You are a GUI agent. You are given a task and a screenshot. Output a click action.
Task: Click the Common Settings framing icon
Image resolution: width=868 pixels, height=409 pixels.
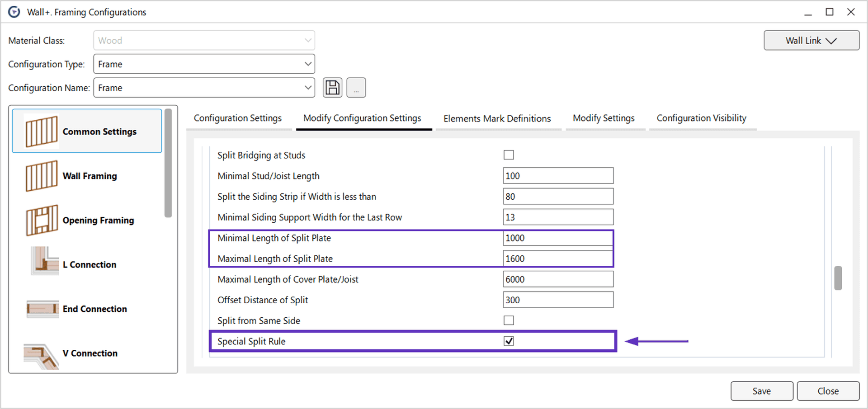(42, 132)
